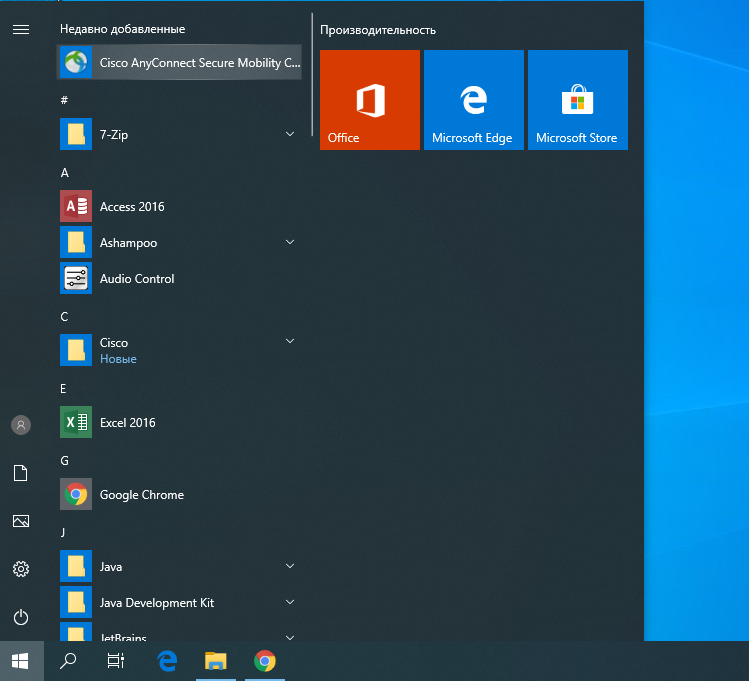Select the 'Excel 2016' label
Screen dimensions: 749x681
128,423
